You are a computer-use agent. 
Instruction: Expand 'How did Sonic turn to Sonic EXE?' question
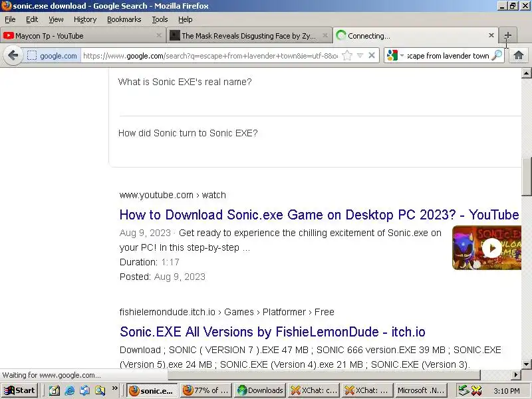pos(188,133)
